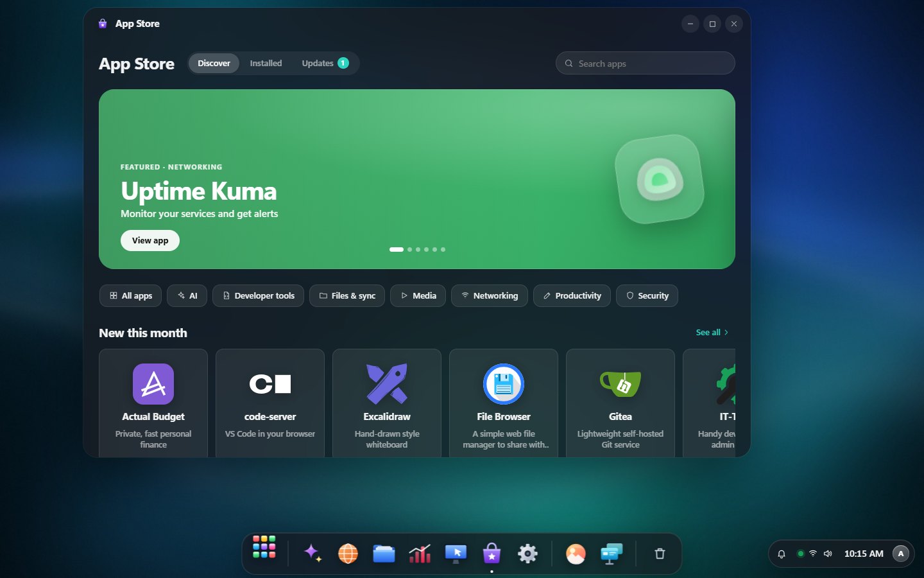Open the chart monitor app in dock
The image size is (924, 578).
point(420,553)
